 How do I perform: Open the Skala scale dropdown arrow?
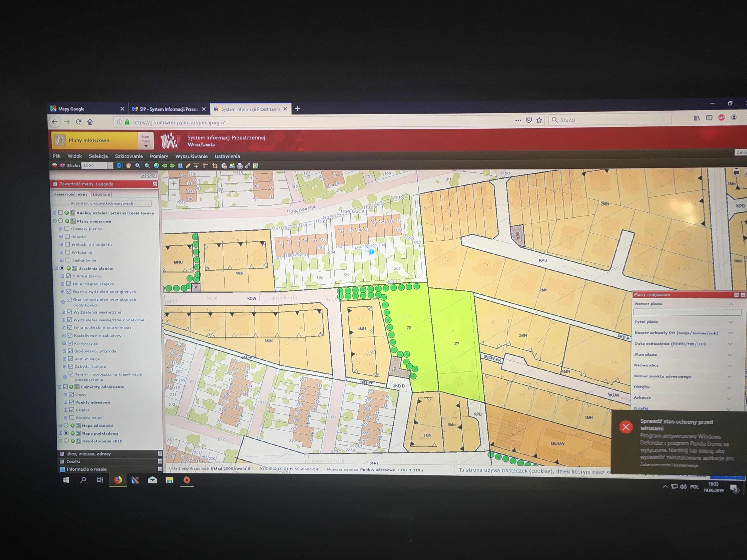[x=110, y=165]
